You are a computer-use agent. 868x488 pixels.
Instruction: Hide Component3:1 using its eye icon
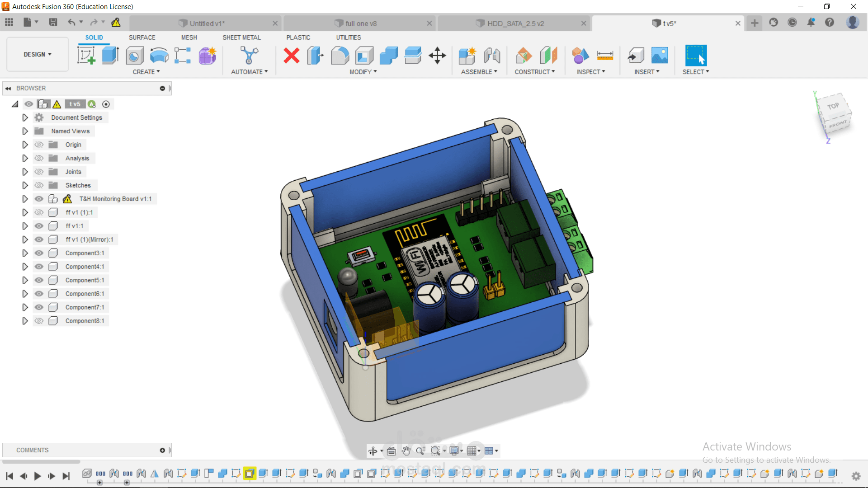[x=39, y=253]
